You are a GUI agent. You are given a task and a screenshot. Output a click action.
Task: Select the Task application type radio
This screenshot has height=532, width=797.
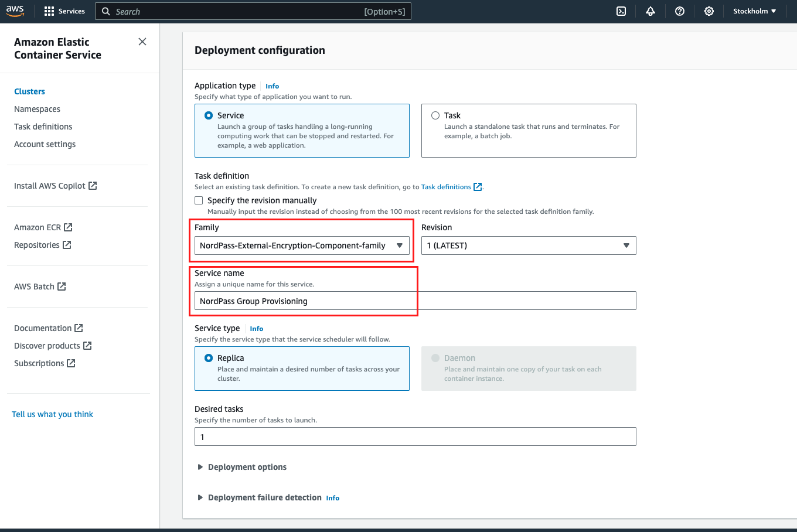coord(435,115)
